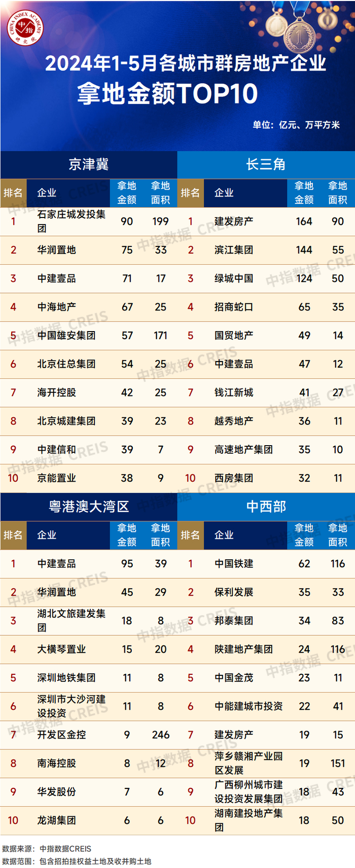Click 招商蛇口 company name
Screen dimensions: 355x868
234,307
